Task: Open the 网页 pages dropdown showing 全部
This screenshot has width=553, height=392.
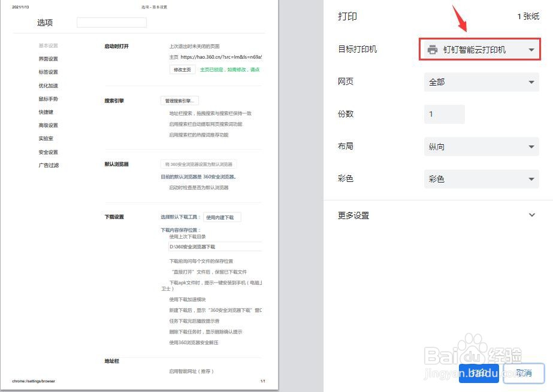Action: [x=482, y=82]
